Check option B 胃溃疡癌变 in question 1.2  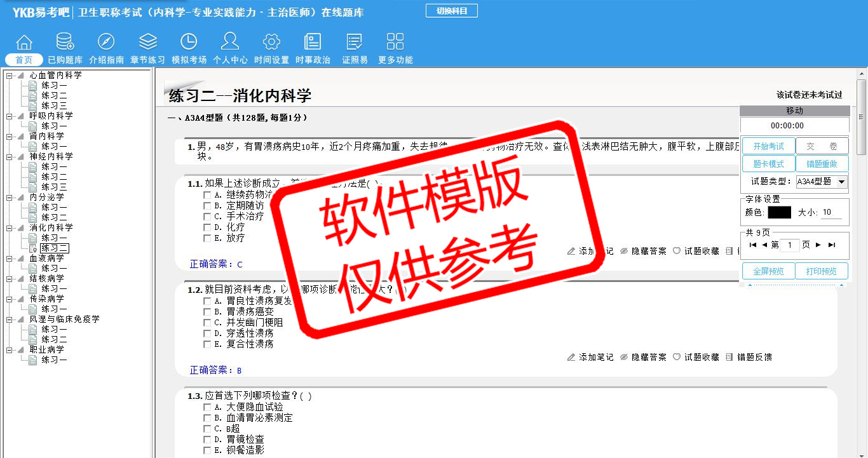[x=207, y=312]
